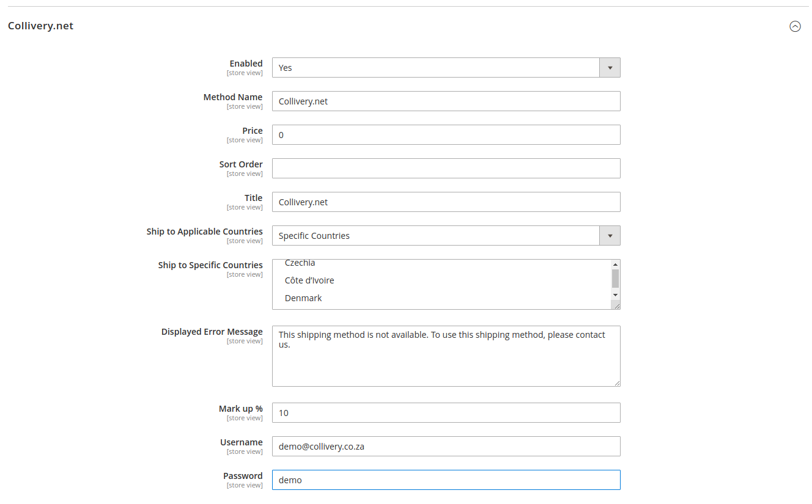Click the Enabled dropdown arrow button
This screenshot has height=504, width=812.
(610, 68)
